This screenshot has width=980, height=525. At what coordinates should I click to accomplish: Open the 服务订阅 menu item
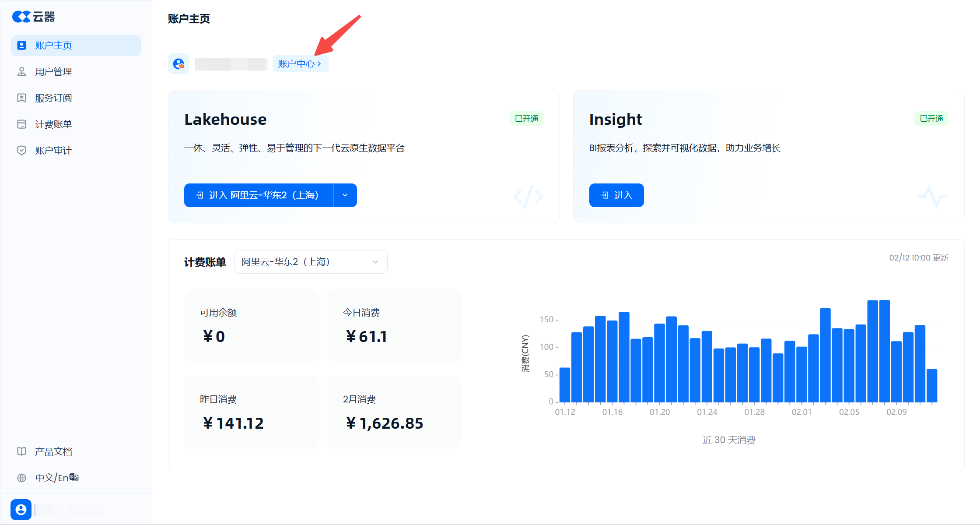[53, 98]
